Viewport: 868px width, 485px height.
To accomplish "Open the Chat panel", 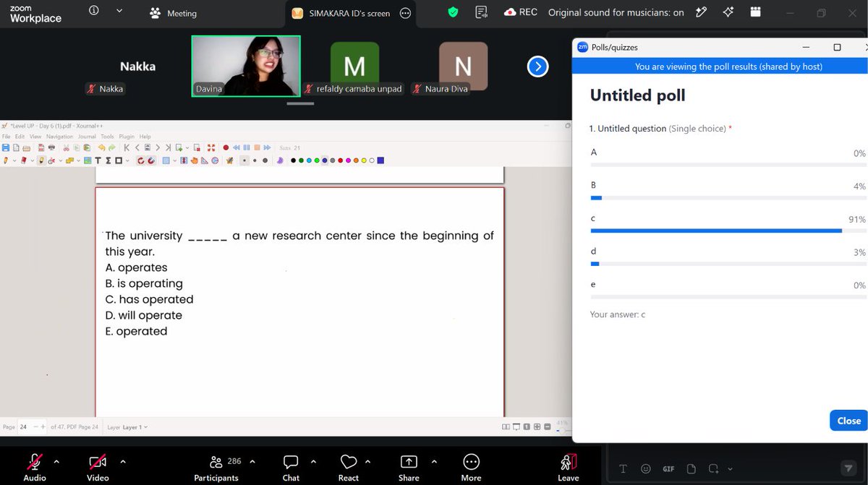I will coord(291,466).
